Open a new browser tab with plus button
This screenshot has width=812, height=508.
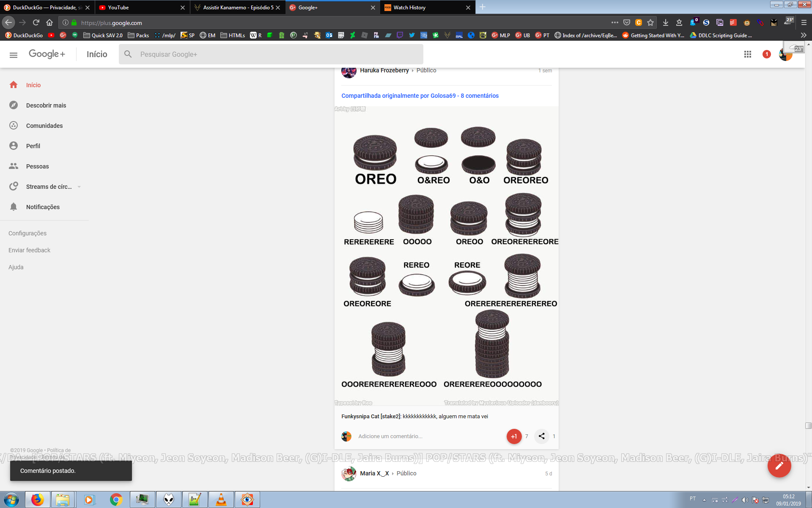coord(483,7)
